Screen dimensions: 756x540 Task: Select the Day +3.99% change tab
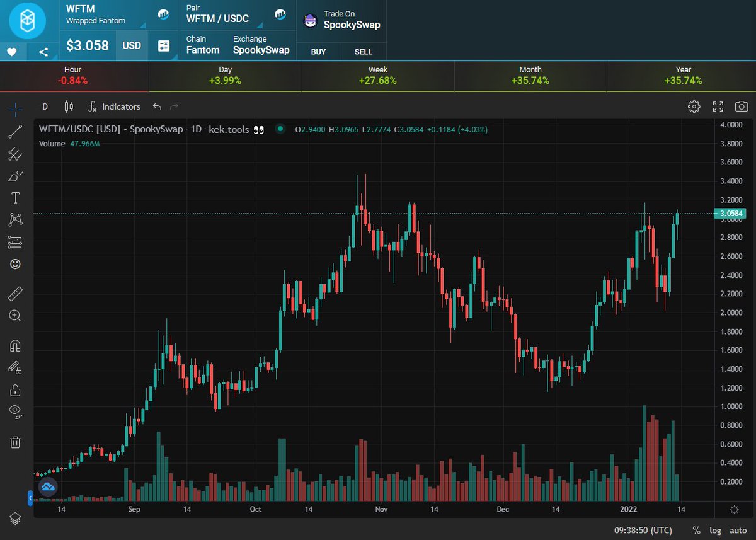(226, 76)
